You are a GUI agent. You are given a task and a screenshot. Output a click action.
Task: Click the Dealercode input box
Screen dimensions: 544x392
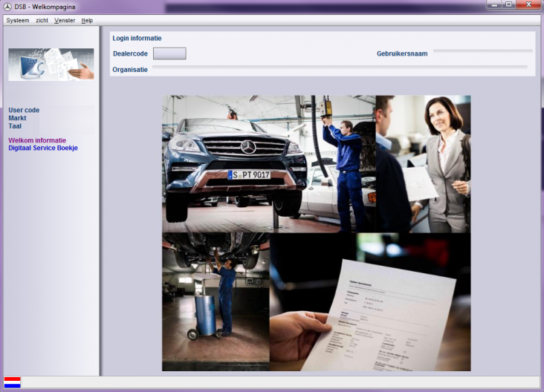coord(169,53)
